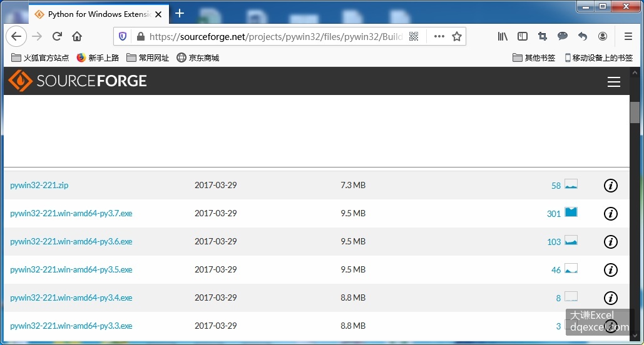Image resolution: width=644 pixels, height=345 pixels.
Task: Open download stats chart for py3.6 exe
Action: pos(571,240)
